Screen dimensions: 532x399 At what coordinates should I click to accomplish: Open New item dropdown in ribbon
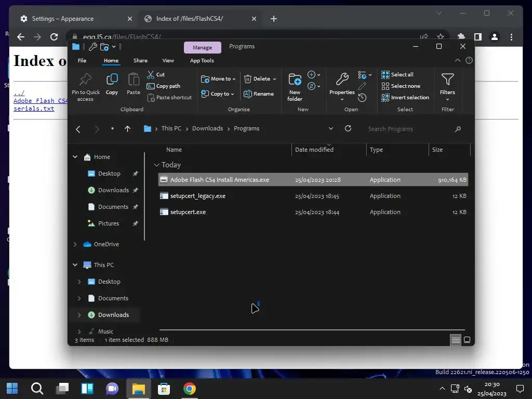313,75
